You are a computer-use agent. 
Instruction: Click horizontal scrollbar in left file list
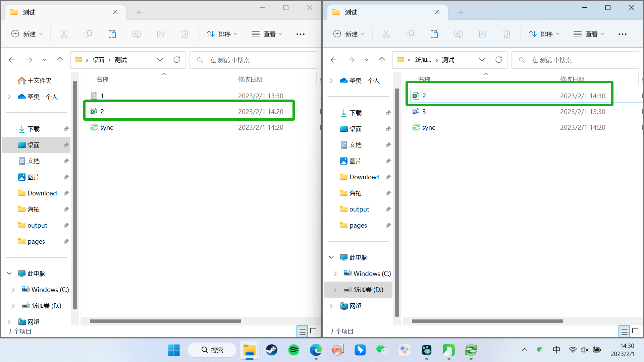tap(165, 321)
